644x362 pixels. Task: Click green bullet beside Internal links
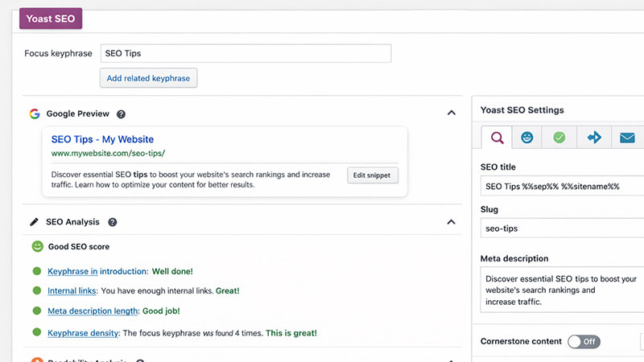tap(37, 290)
